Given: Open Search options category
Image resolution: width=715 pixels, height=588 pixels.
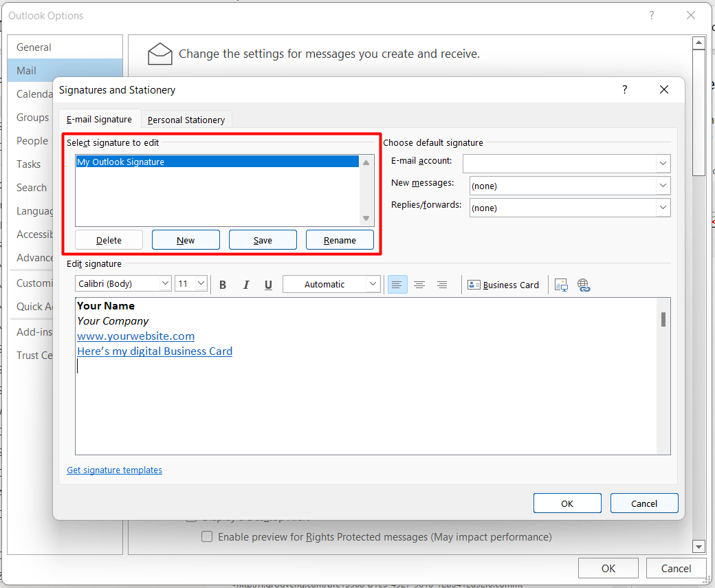Looking at the screenshot, I should (x=32, y=188).
